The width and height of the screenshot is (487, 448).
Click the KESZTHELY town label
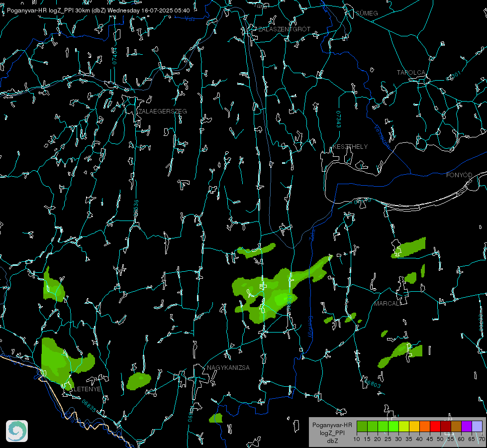[x=350, y=146]
